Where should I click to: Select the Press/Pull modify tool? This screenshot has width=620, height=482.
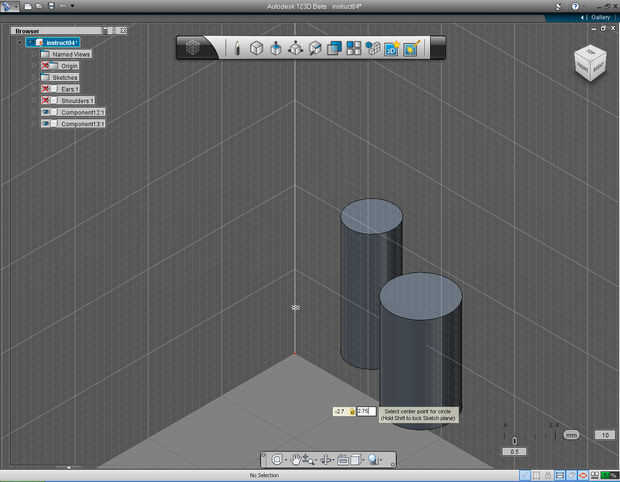click(276, 48)
